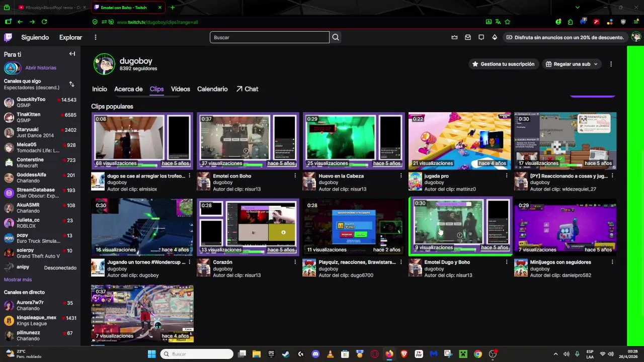This screenshot has height=362, width=644.
Task: Switch to the Acerca de tab
Action: tap(128, 89)
